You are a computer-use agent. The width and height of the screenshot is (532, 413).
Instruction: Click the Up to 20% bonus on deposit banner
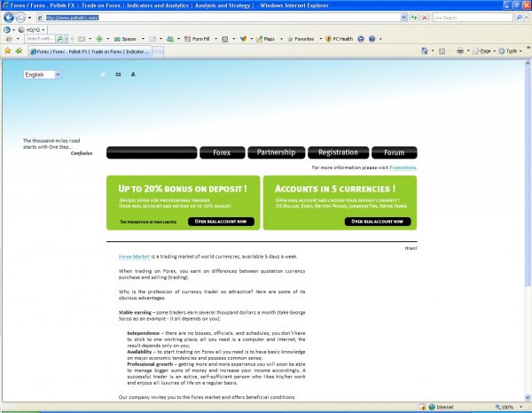184,203
